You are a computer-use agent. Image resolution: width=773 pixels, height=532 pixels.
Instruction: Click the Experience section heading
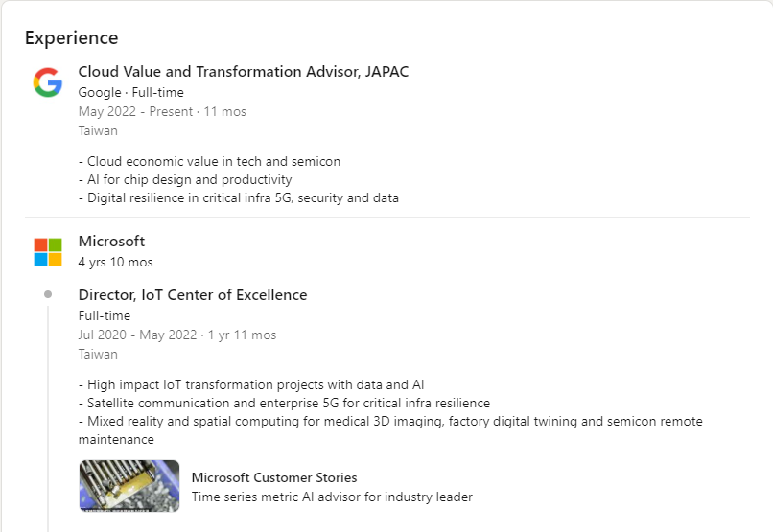(x=72, y=38)
